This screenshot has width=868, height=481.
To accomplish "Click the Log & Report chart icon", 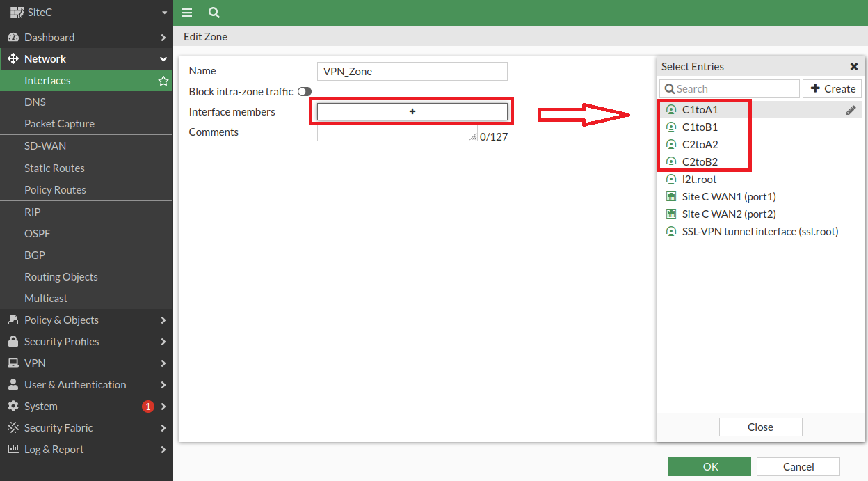I will tap(13, 449).
